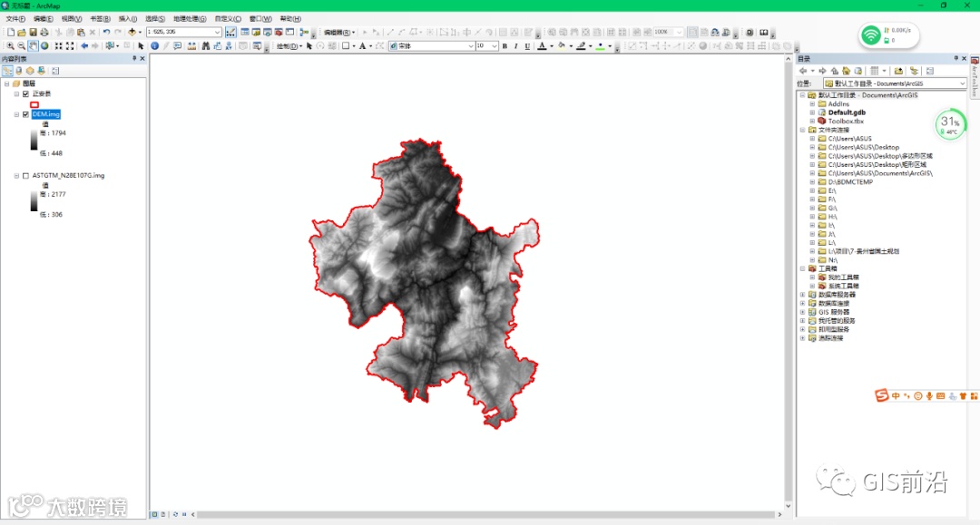Image resolution: width=980 pixels, height=525 pixels.
Task: Select the Identify tool (blue i)
Action: 154,45
